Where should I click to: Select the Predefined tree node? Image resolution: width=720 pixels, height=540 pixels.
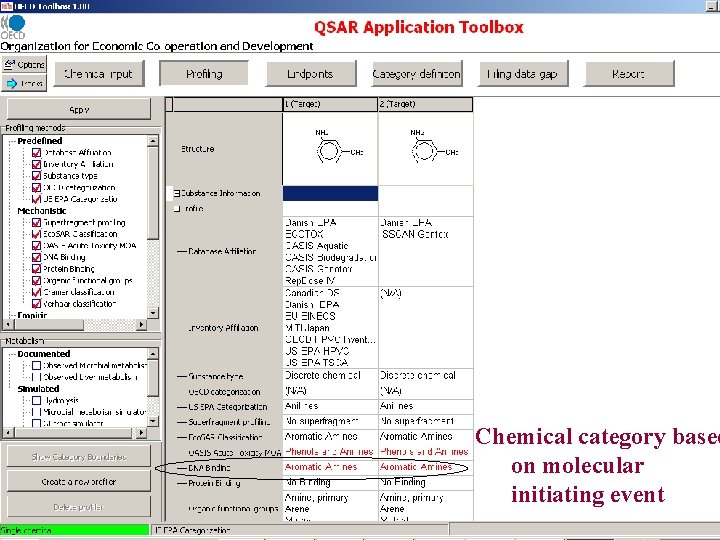(39, 141)
